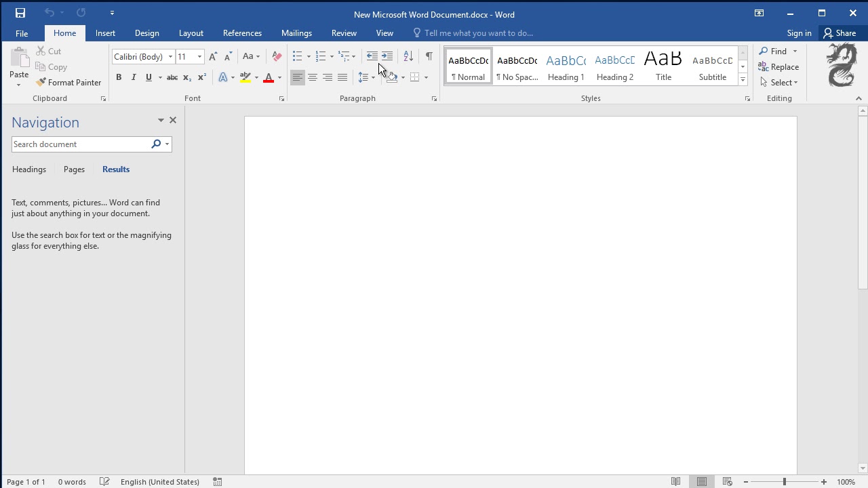Click the Tell me what you want to do box
Image resolution: width=868 pixels, height=488 pixels.
click(x=473, y=33)
